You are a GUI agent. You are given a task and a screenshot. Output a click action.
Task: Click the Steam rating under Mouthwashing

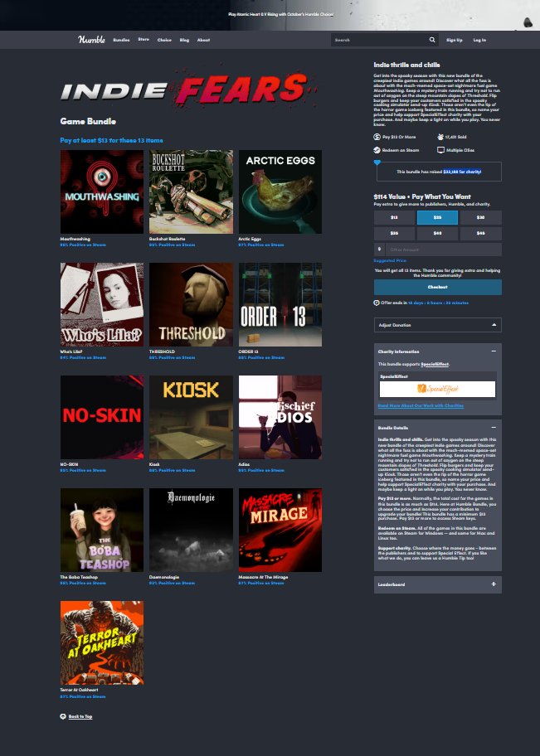[82, 245]
